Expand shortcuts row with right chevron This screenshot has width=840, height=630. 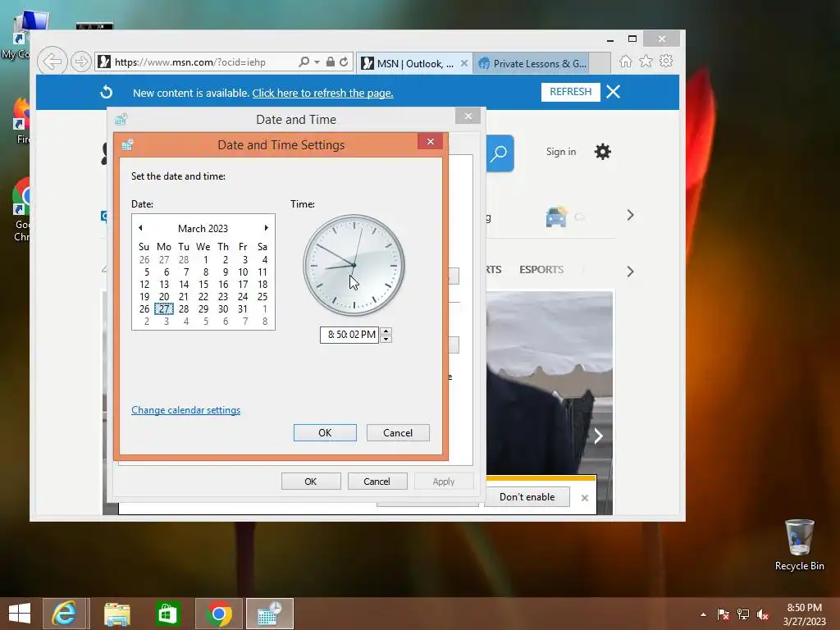[x=631, y=216]
